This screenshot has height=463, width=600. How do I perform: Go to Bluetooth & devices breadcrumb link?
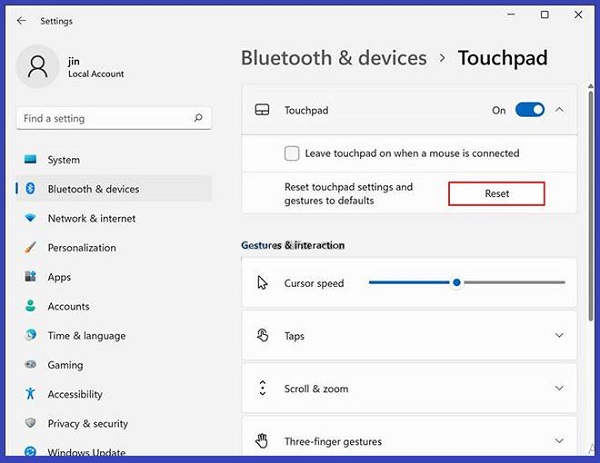tap(333, 58)
